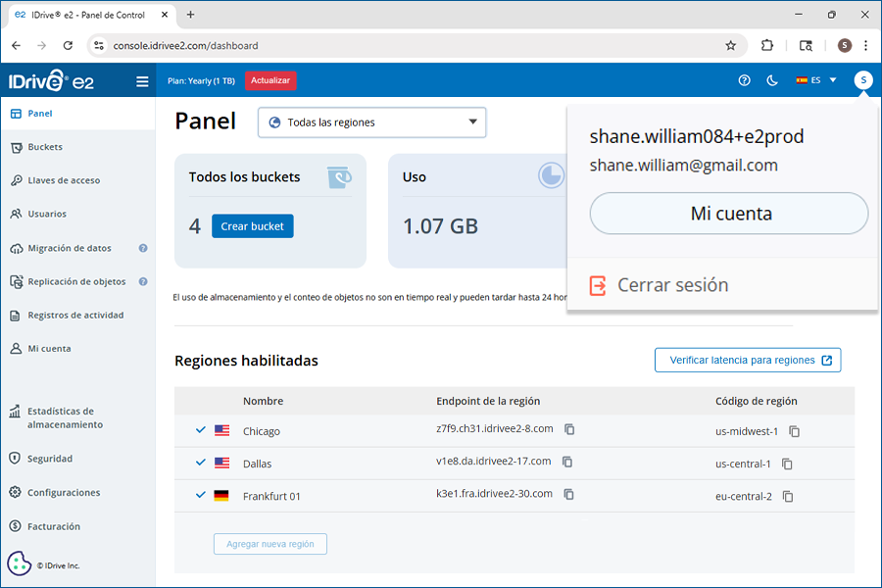Toggle the Frankfurt 01 region checkmark
Image resolution: width=882 pixels, height=588 pixels.
(x=201, y=495)
